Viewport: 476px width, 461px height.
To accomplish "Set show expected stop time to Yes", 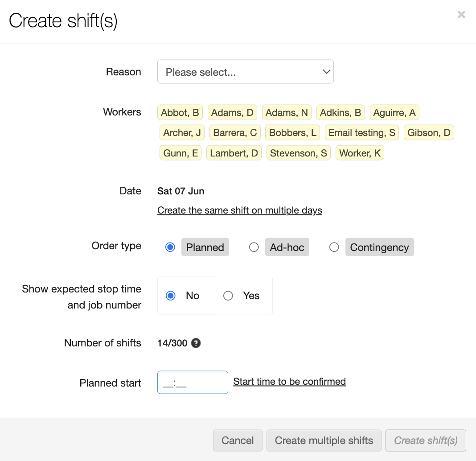I will pos(228,296).
